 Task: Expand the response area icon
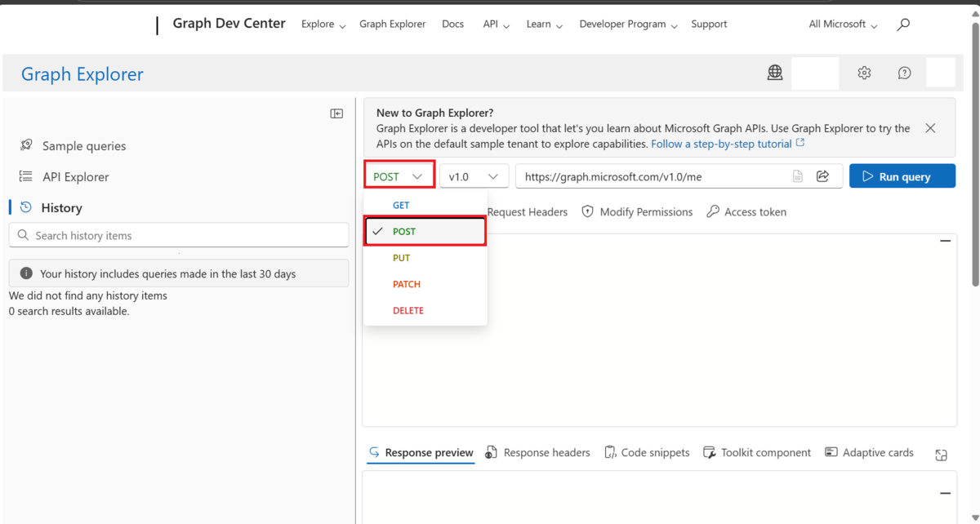942,455
